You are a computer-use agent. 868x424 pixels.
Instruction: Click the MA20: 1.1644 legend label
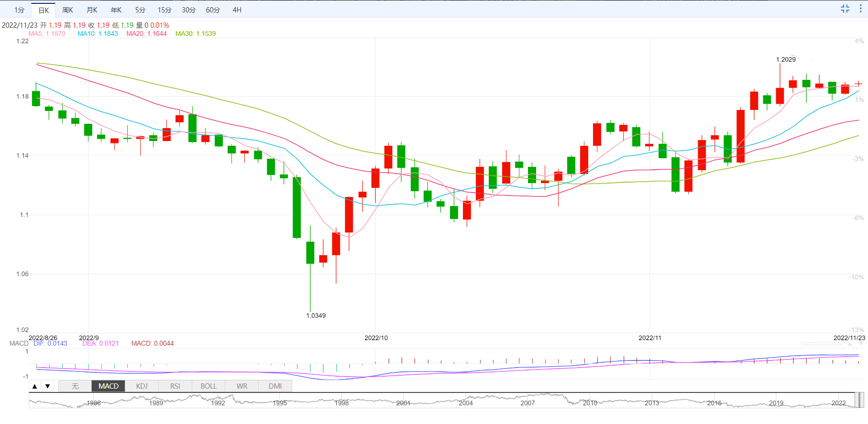(x=147, y=34)
